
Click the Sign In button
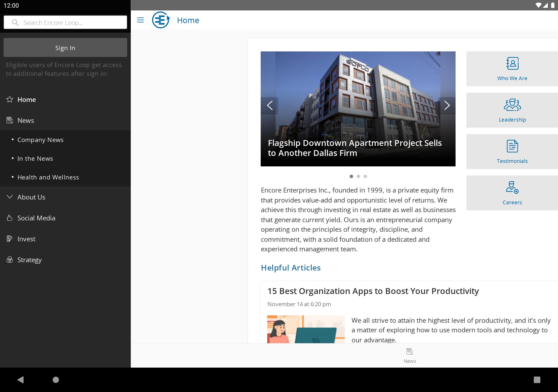(65, 48)
